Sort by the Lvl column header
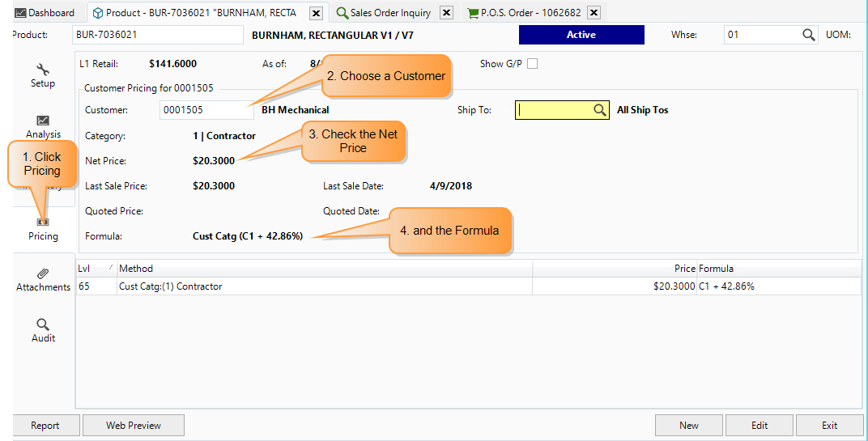The width and height of the screenshot is (868, 441). tap(96, 269)
